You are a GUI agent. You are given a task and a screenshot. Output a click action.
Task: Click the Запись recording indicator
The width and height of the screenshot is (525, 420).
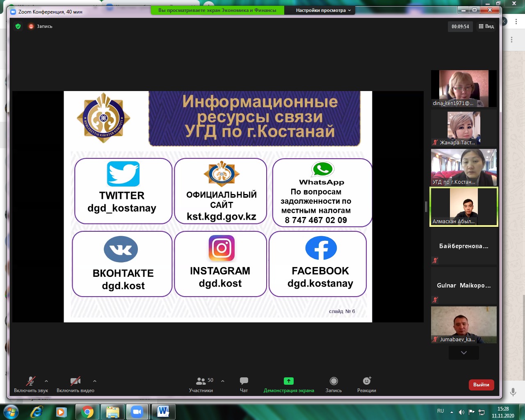click(x=41, y=26)
